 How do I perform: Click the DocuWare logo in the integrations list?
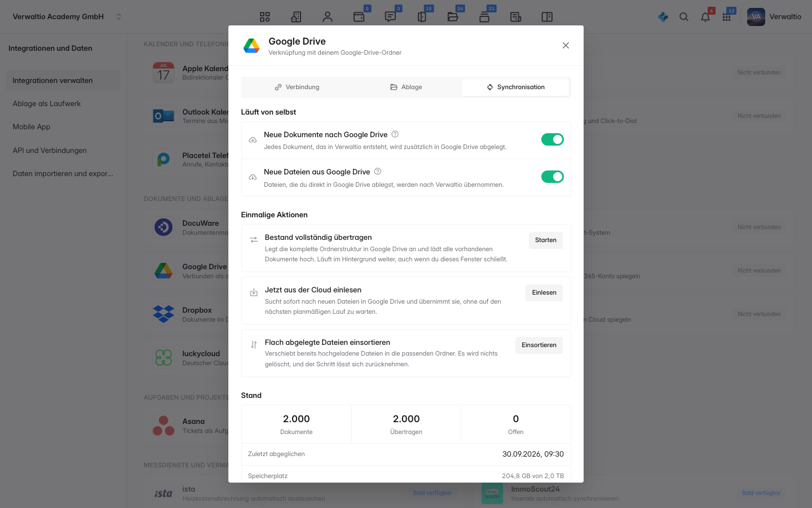coord(164,227)
